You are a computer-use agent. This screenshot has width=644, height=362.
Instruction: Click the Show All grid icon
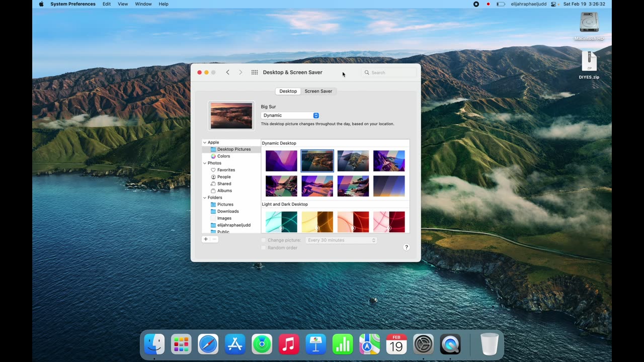(x=255, y=72)
